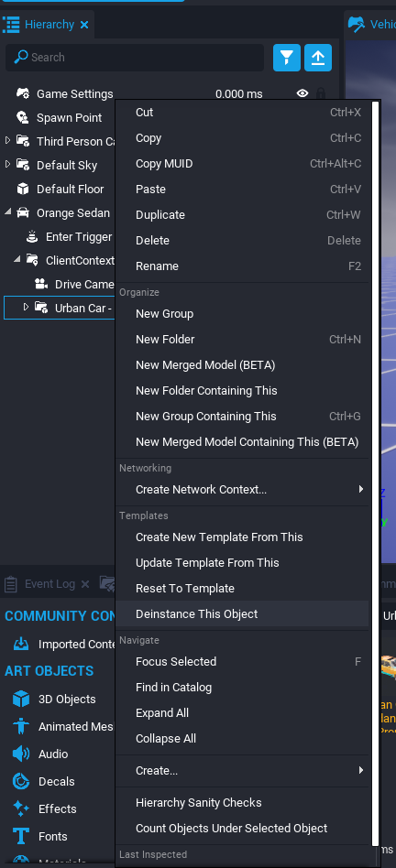This screenshot has height=868, width=396.
Task: Expand the Third Person Camera folder
Action: point(7,141)
